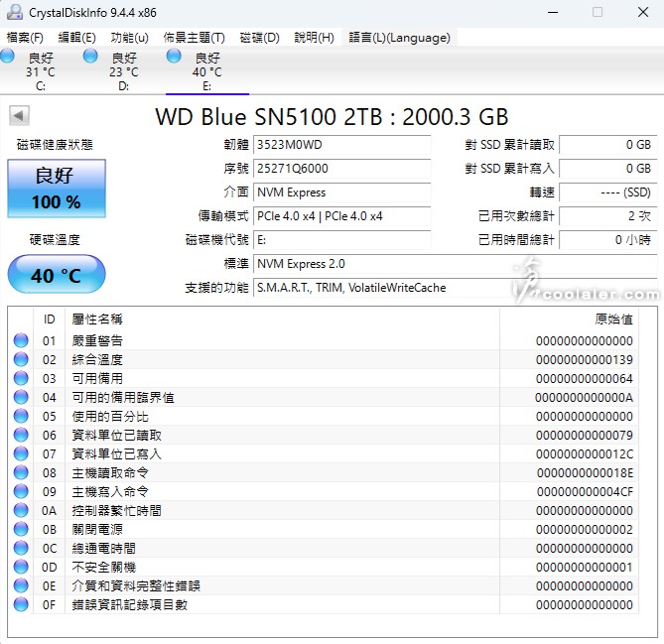Click status orb for attribute 01 嚴重警告
The width and height of the screenshot is (664, 644).
[x=21, y=341]
